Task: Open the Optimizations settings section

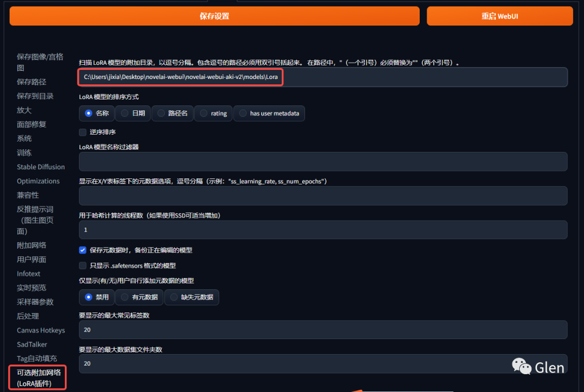Action: pos(38,181)
